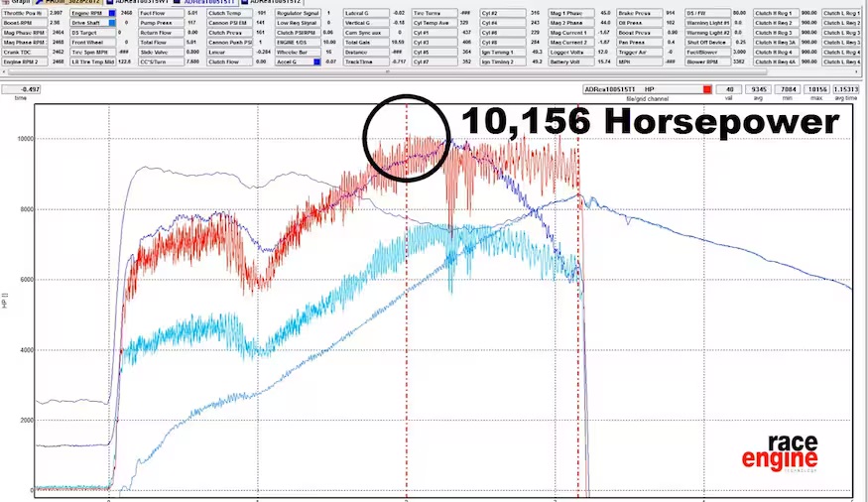Click the Cyl #2 channel button
Image resolution: width=868 pixels, height=502 pixels.
(x=503, y=13)
